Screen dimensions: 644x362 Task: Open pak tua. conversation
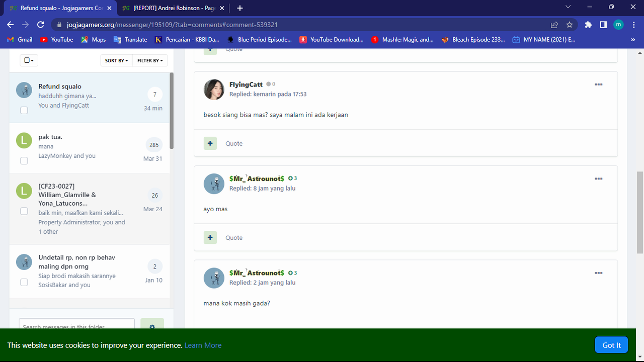coord(50,137)
